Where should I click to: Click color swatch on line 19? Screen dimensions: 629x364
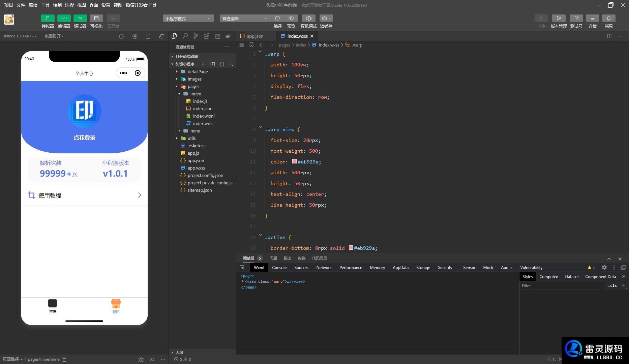(351, 248)
